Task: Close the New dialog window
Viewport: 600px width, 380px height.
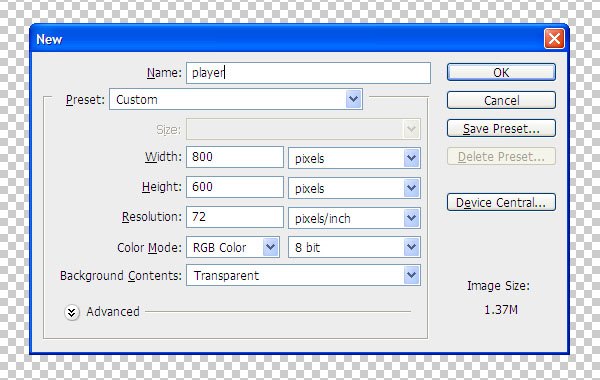Action: 554,39
